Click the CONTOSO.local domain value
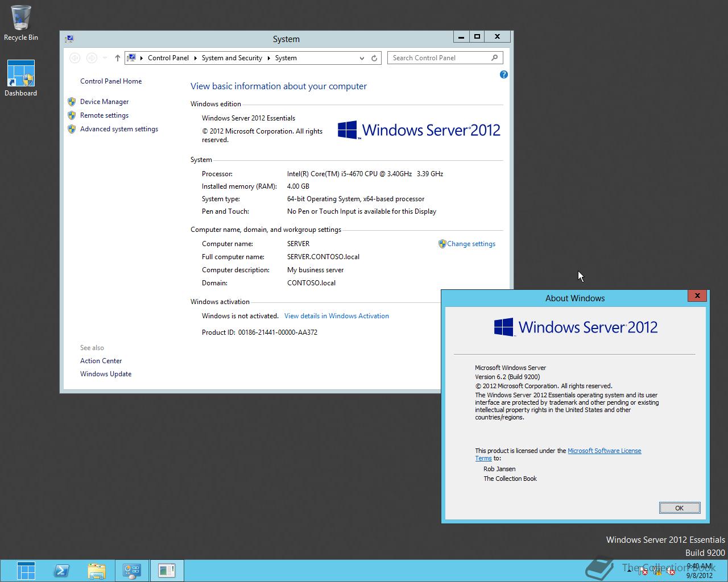Screen dimensions: 728x582 [x=311, y=283]
